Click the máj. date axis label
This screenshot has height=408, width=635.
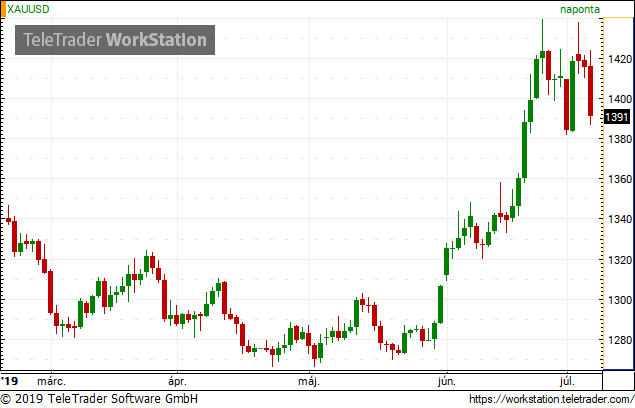[x=309, y=381]
